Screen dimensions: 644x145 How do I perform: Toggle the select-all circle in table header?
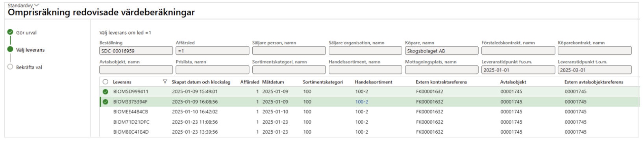pyautogui.click(x=105, y=82)
